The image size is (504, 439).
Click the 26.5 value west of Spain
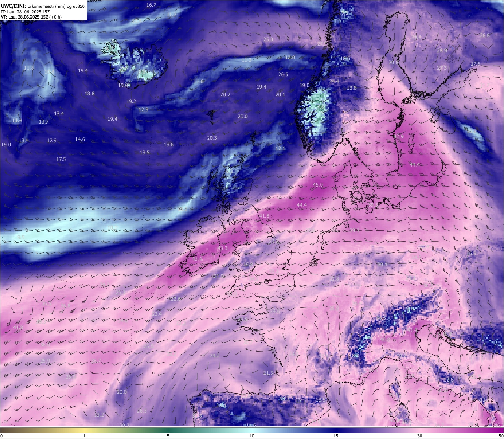click(142, 411)
